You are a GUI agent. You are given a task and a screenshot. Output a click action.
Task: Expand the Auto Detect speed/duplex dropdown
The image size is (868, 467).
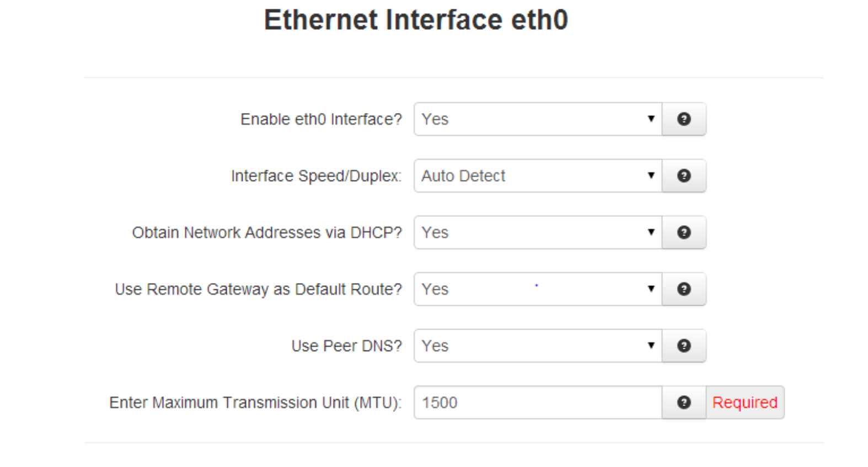pos(538,176)
